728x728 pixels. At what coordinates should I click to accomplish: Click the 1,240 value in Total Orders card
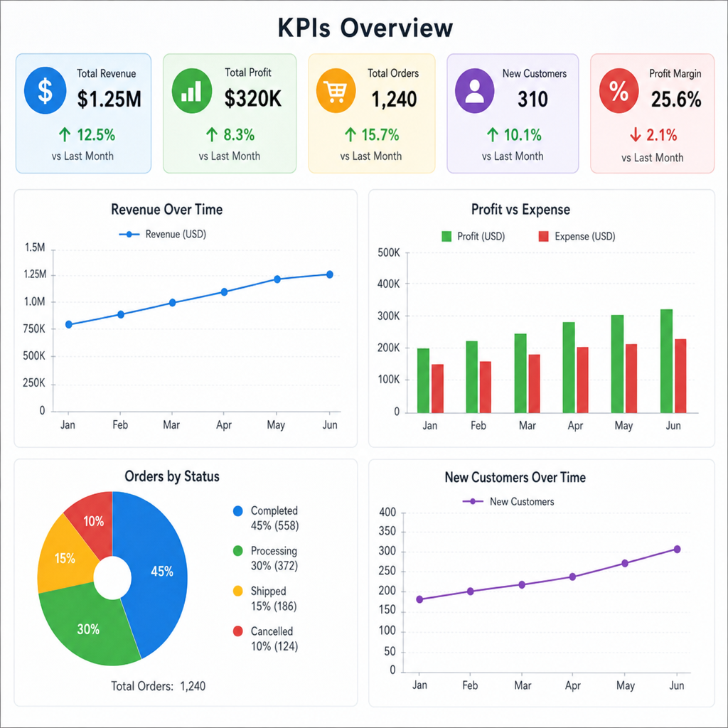coord(394,99)
